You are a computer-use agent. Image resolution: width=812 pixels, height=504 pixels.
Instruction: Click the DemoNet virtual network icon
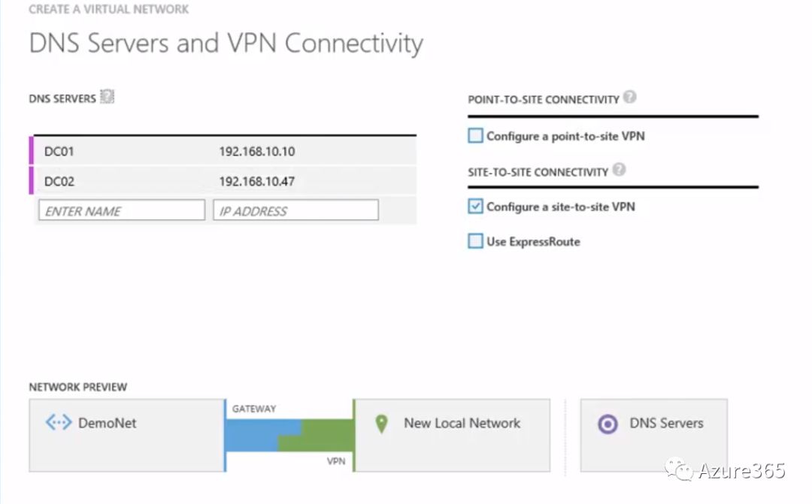coord(59,423)
